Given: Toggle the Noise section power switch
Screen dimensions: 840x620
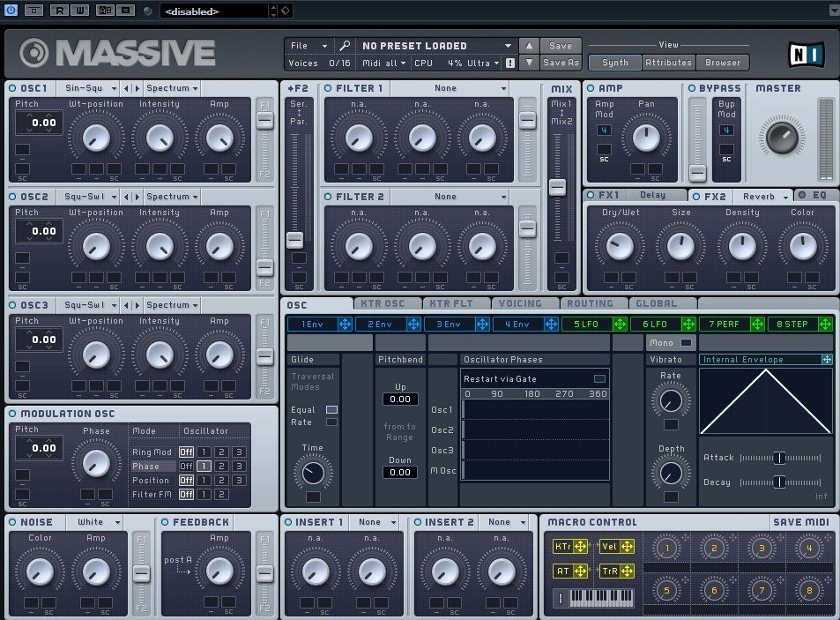Looking at the screenshot, I should click(12, 522).
